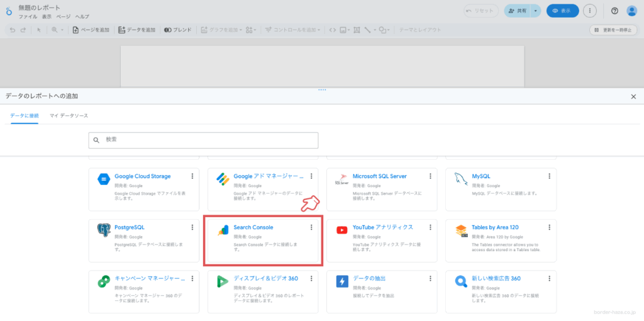Click the 新しい検索広告 360 icon
The image size is (644, 321).
point(461,281)
